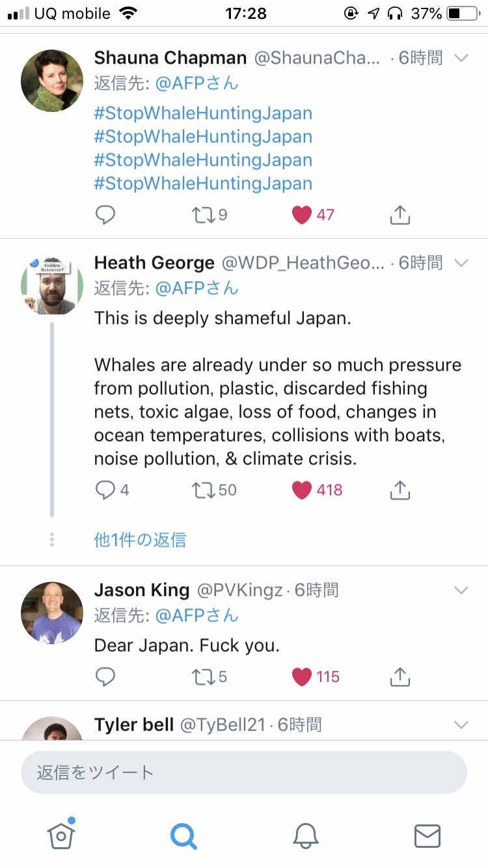Open the chevron menu on Tyler bell's tweet
The width and height of the screenshot is (488, 868).
point(461,724)
